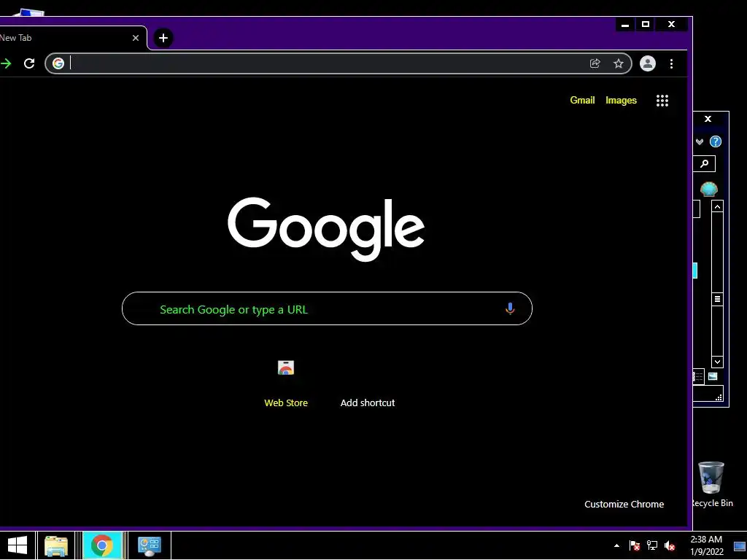Click the Google logo
This screenshot has width=747, height=560.
(326, 229)
